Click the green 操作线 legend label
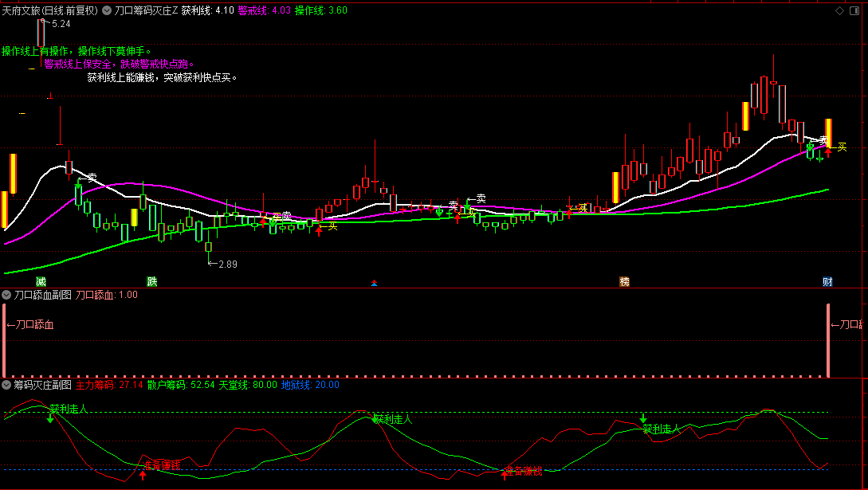The image size is (868, 490). (x=320, y=11)
